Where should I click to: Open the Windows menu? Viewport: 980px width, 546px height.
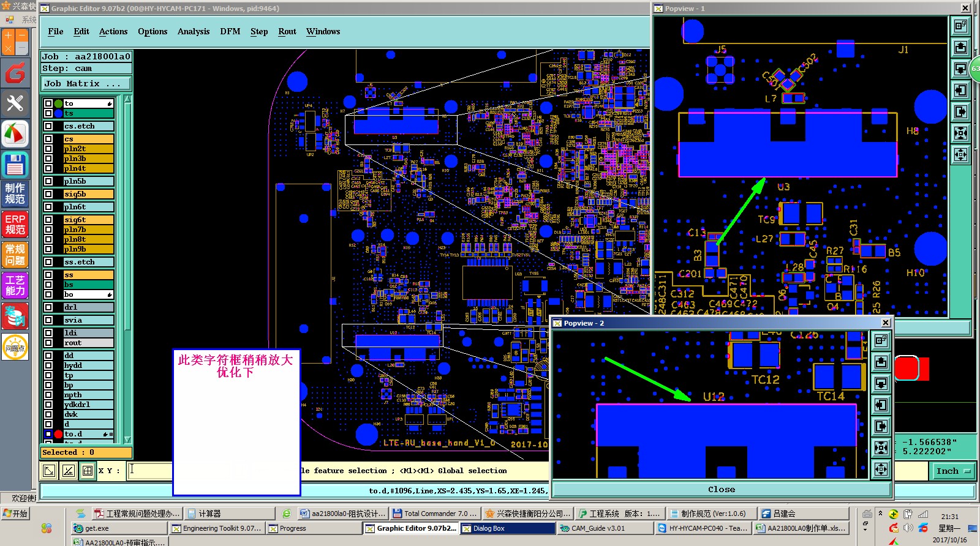(x=323, y=31)
